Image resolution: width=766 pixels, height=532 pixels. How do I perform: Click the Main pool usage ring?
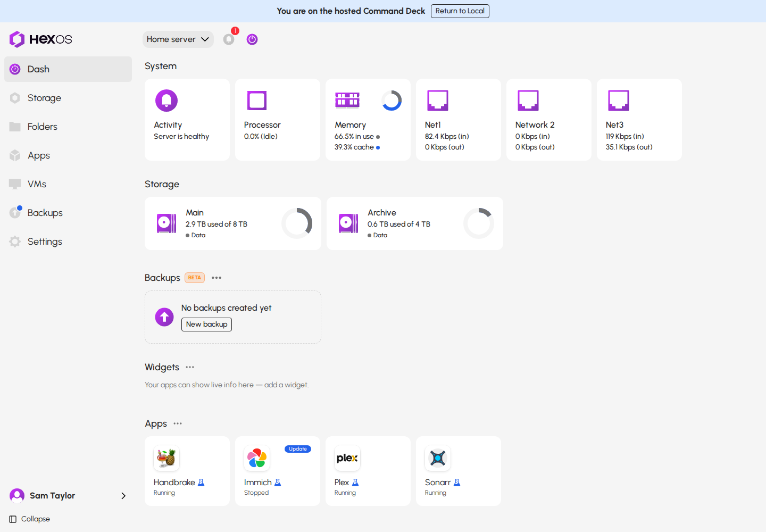[x=297, y=223]
